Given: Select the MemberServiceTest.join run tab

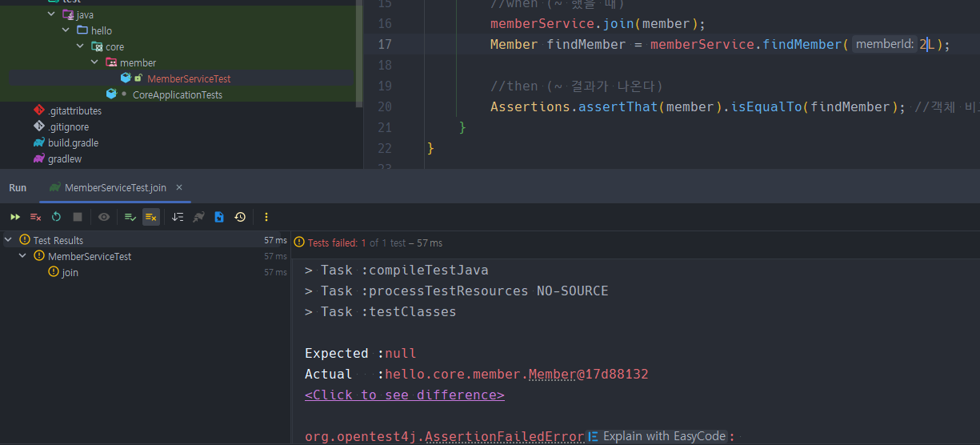Looking at the screenshot, I should 116,187.
